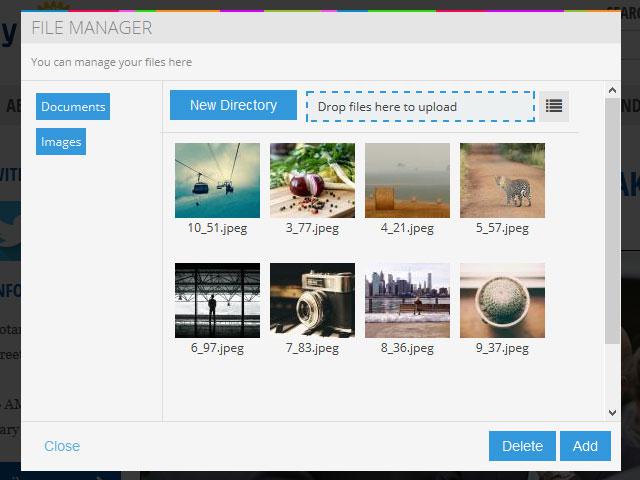The width and height of the screenshot is (640, 480).
Task: Select the 9_37.jpeg cactus thumbnail
Action: tap(502, 300)
